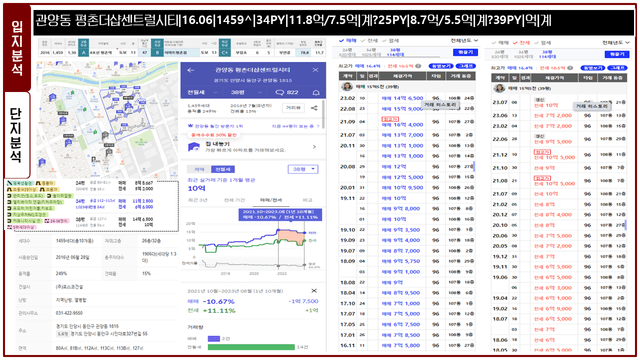
Task: Select the 단지분석 tab in the left sidebar
Action: [17, 135]
